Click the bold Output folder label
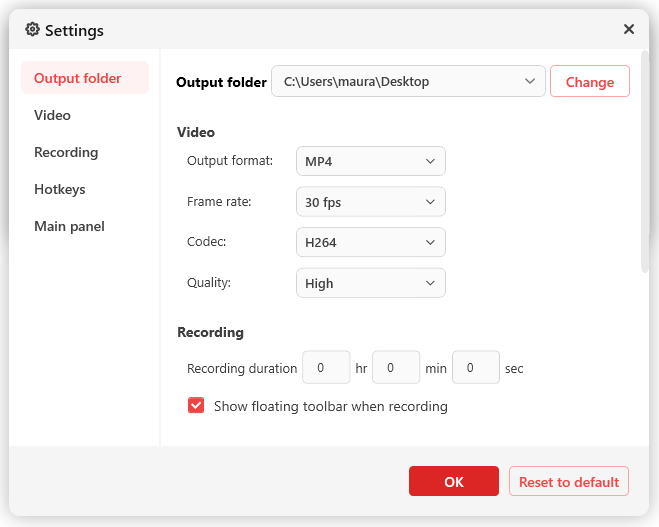Screen dimensions: 659x527 point(221,82)
